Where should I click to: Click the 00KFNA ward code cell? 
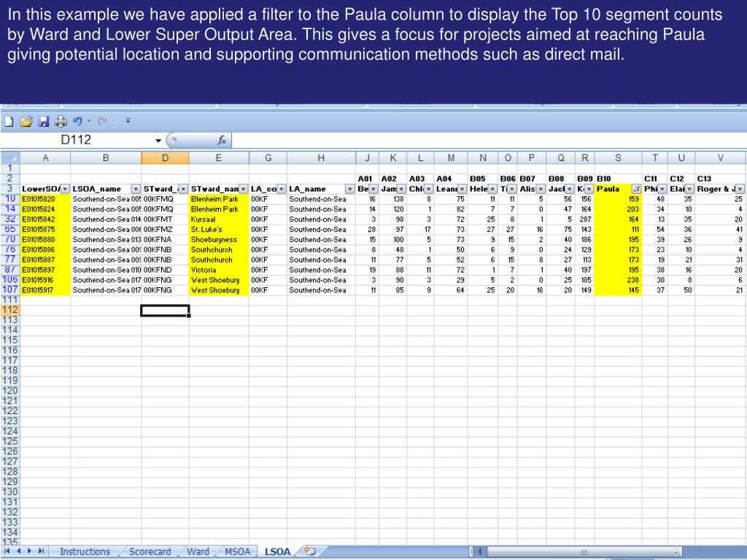point(165,239)
